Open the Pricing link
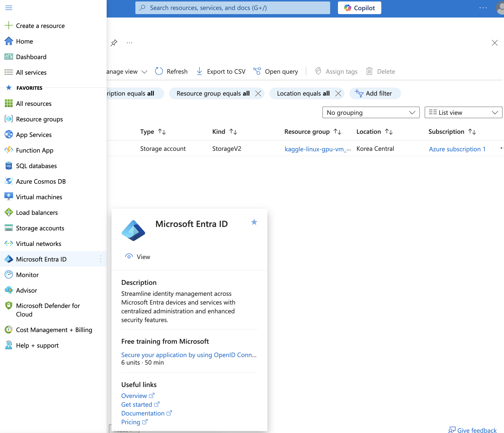 (134, 422)
